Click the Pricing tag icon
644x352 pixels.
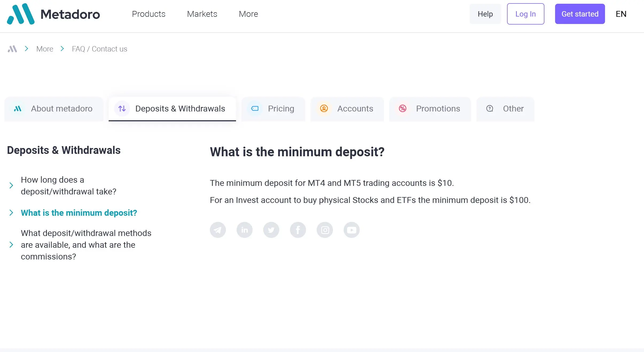tap(255, 109)
